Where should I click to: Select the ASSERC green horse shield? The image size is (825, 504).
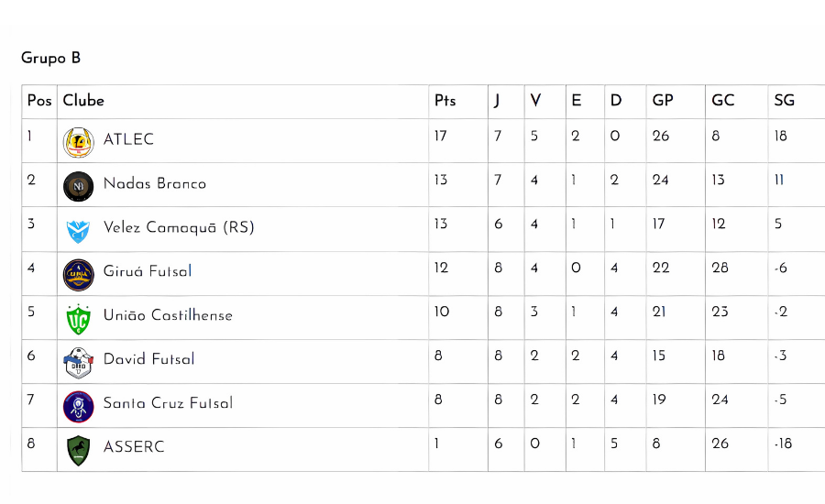[79, 451]
